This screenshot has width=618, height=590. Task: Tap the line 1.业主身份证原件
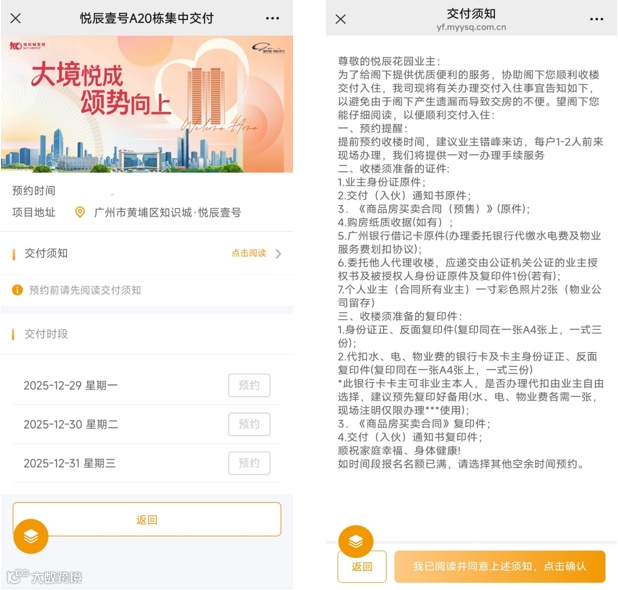382,182
